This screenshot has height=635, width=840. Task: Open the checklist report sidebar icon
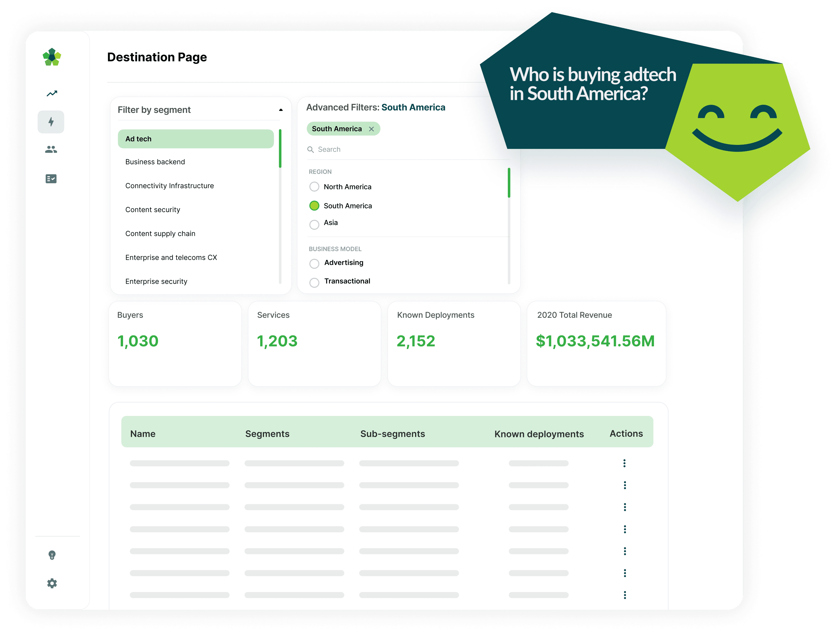coord(51,179)
